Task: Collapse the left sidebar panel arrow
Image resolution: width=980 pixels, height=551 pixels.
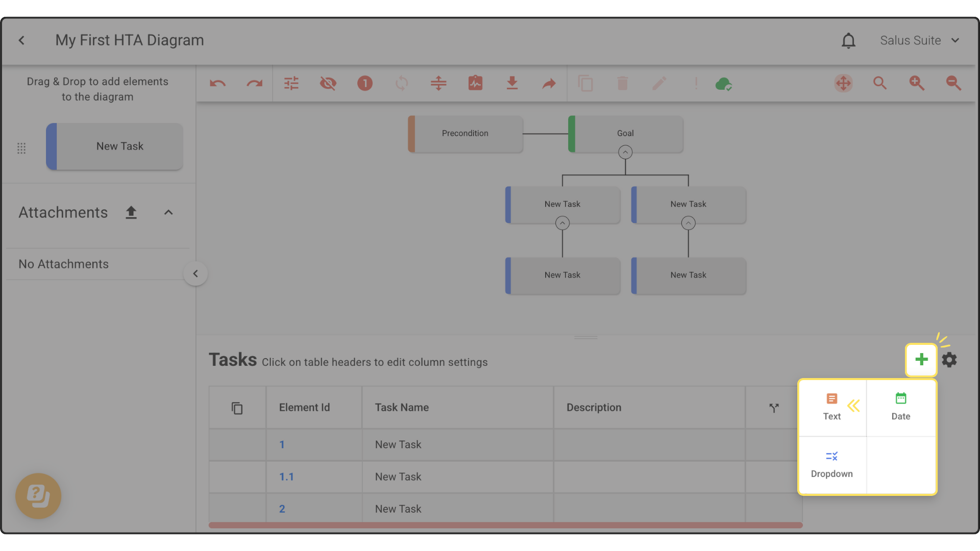Action: [195, 273]
